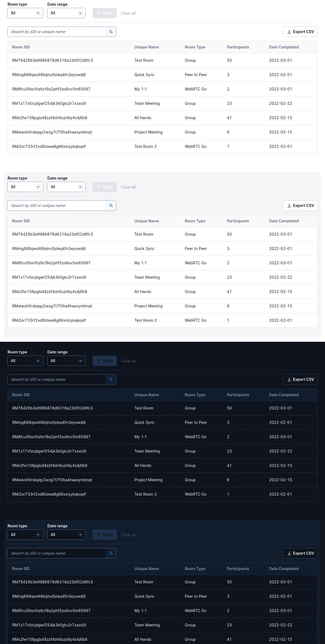The image size is (325, 644).
Task: Focus the SID search field in the light gray panel
Action: 57,206
